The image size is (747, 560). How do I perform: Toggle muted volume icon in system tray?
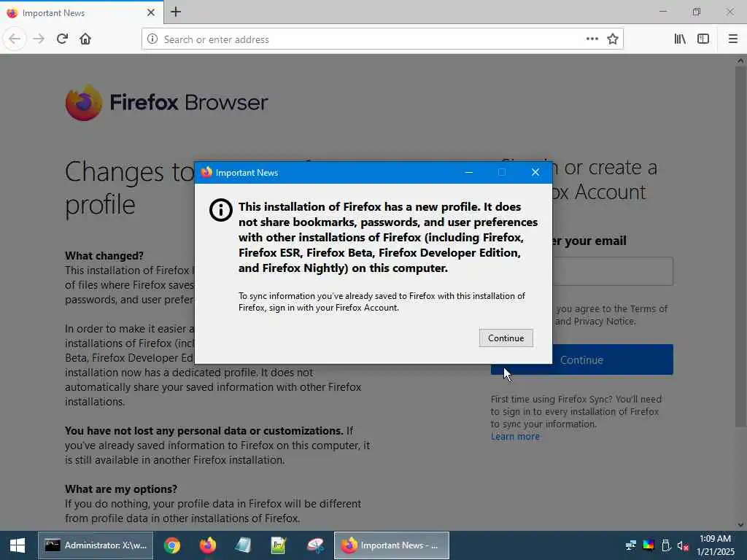[683, 545]
